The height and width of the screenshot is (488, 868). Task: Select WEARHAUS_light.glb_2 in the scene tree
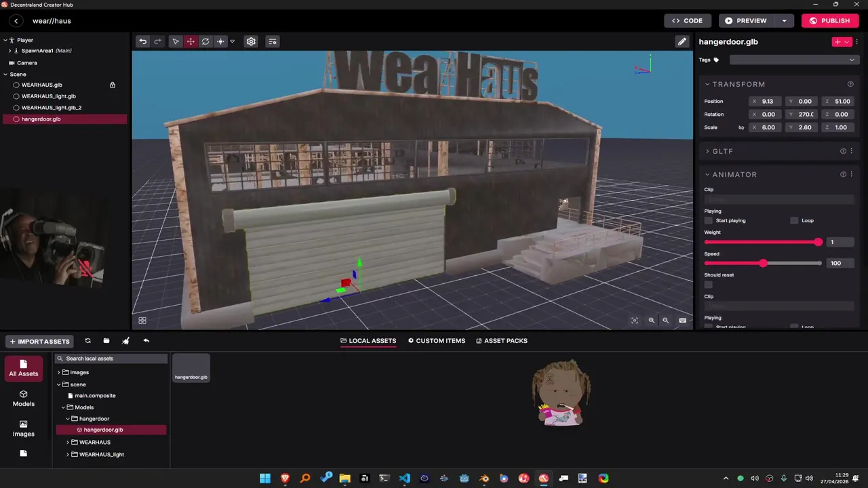point(52,108)
